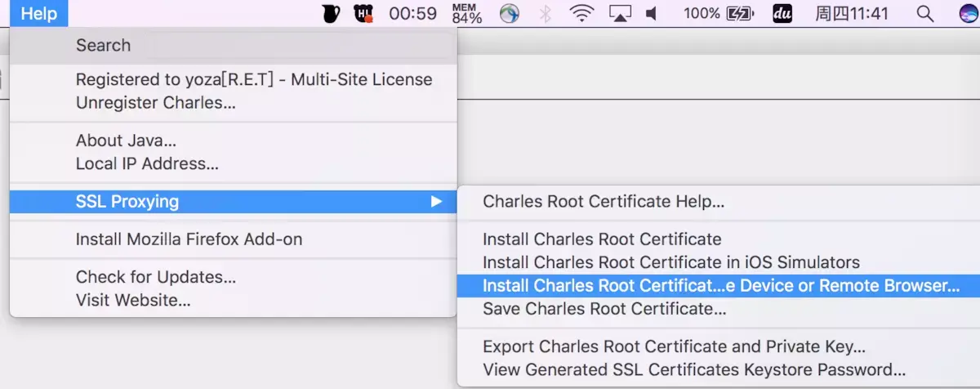The width and height of the screenshot is (980, 389).
Task: Click the 100% battery status icon
Action: (x=717, y=13)
